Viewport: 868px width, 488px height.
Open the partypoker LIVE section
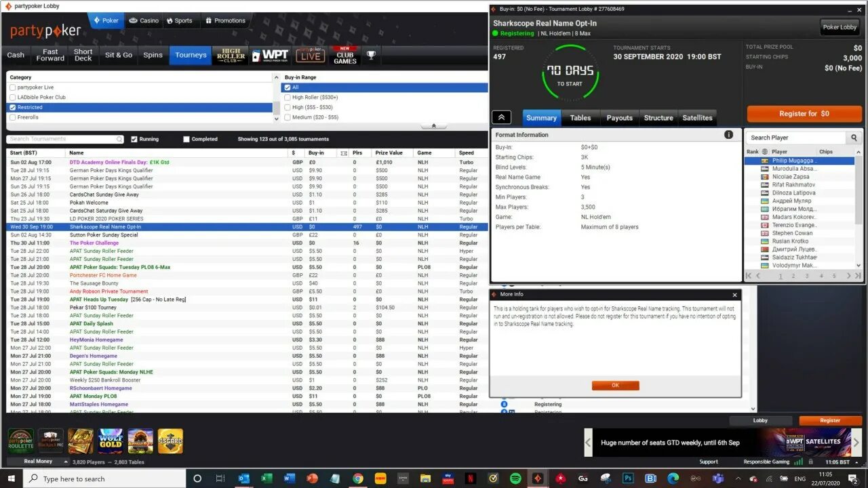coord(310,56)
